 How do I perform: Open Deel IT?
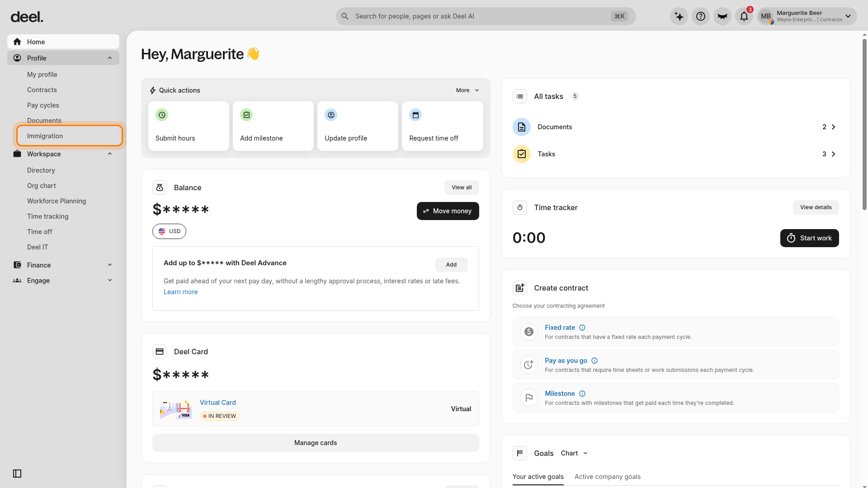pos(38,247)
